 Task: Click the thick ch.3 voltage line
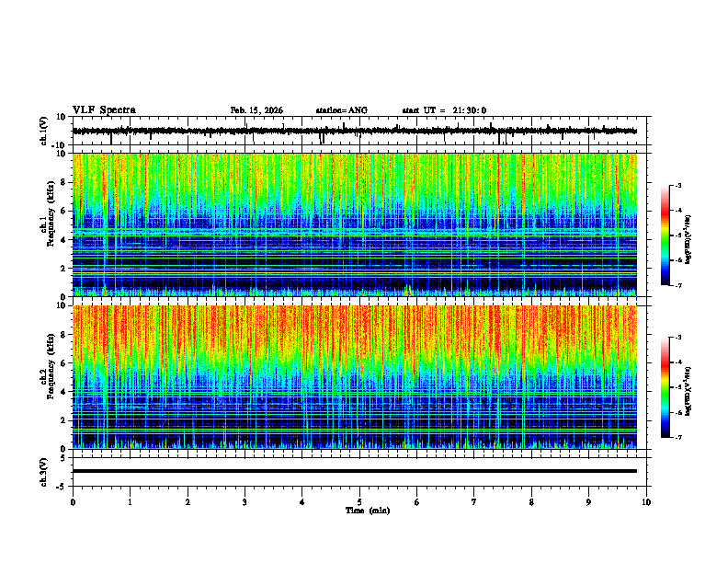coord(354,471)
